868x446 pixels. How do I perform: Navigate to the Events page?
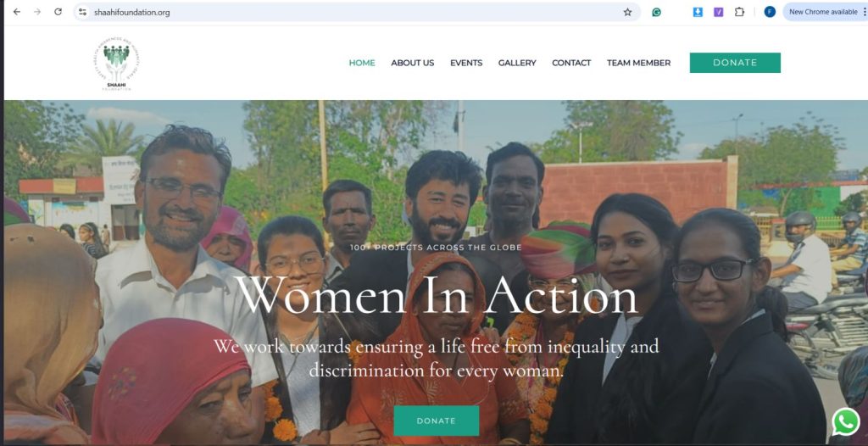coord(466,63)
